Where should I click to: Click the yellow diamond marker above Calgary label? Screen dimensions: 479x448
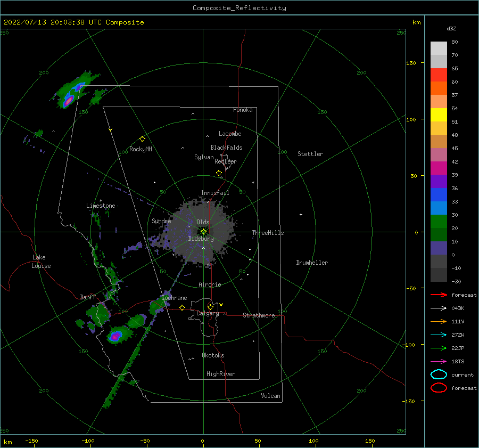[210, 307]
